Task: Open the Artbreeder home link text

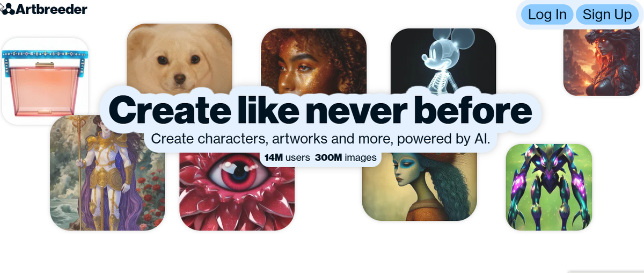Action: click(52, 9)
